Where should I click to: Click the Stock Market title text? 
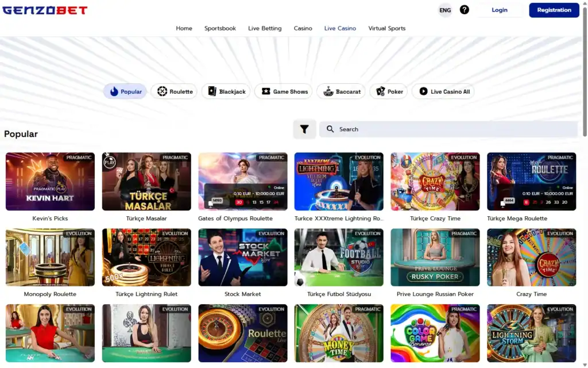243,294
